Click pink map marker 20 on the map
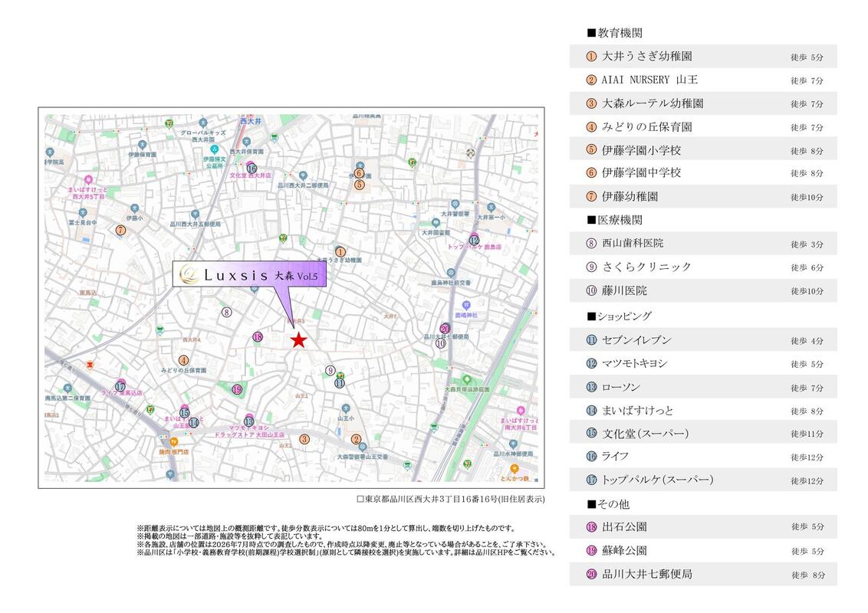The width and height of the screenshot is (868, 613). click(x=445, y=329)
